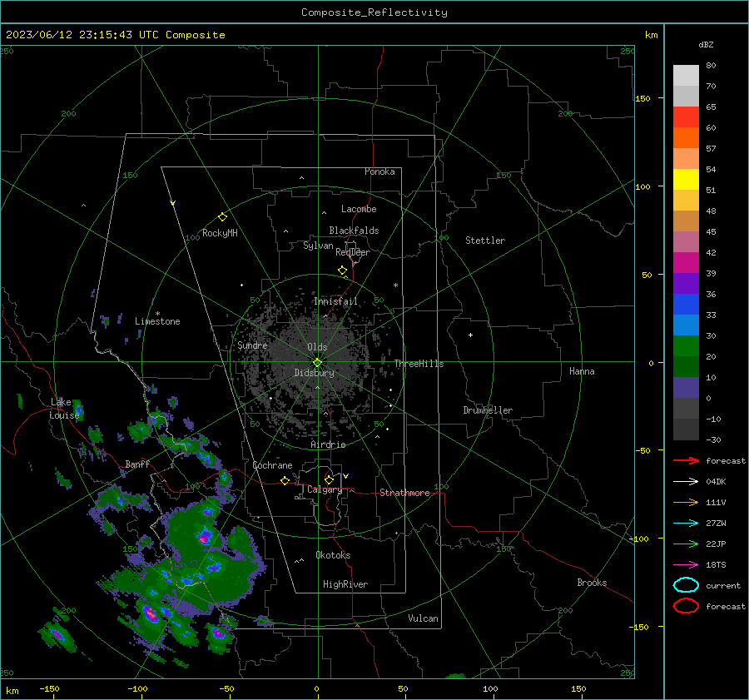Screen dimensions: 749x700
Task: Click the ThreeHills town label
Action: point(419,364)
